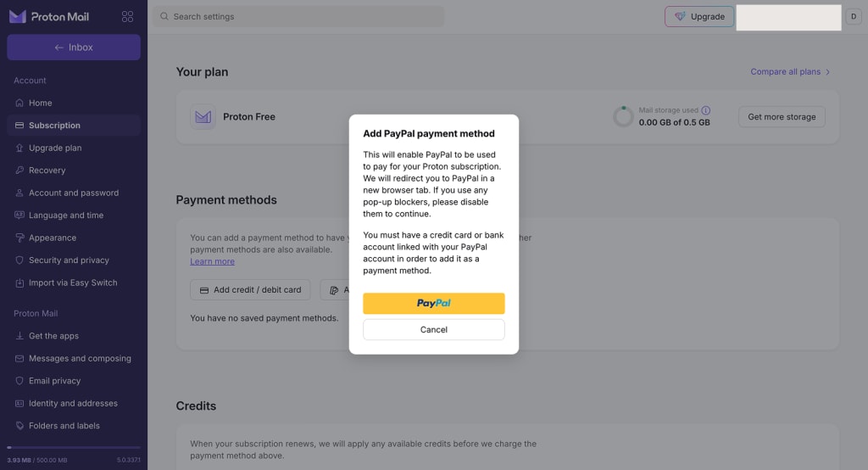Click the Import via Easy Switch icon
Screen dimensions: 868x470
19,283
